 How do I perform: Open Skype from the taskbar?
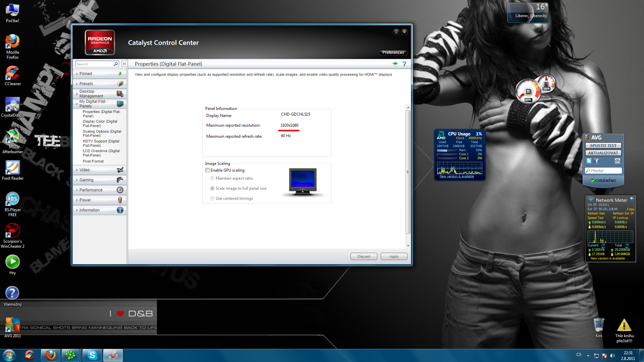(x=92, y=355)
